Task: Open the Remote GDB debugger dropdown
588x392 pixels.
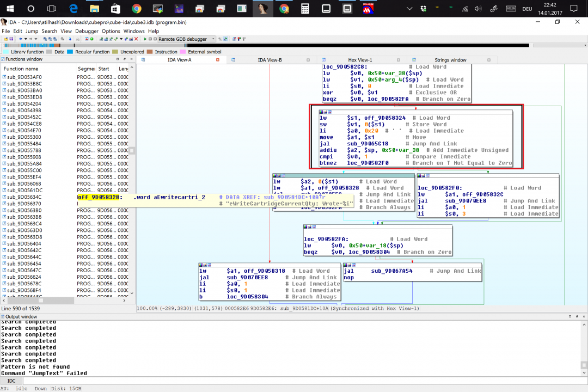Action: point(213,39)
